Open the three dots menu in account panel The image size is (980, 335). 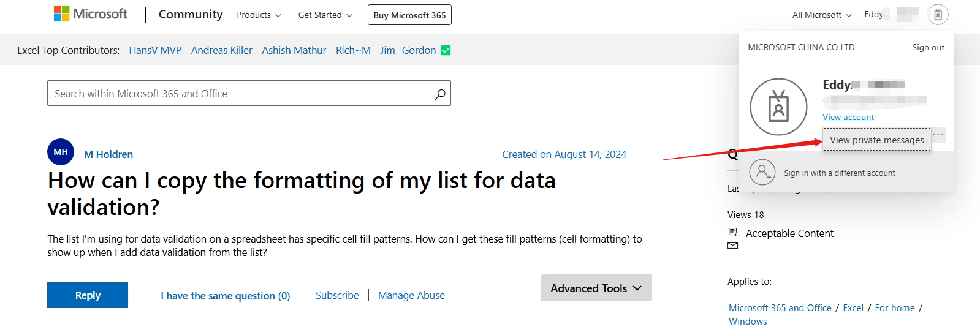pyautogui.click(x=938, y=135)
